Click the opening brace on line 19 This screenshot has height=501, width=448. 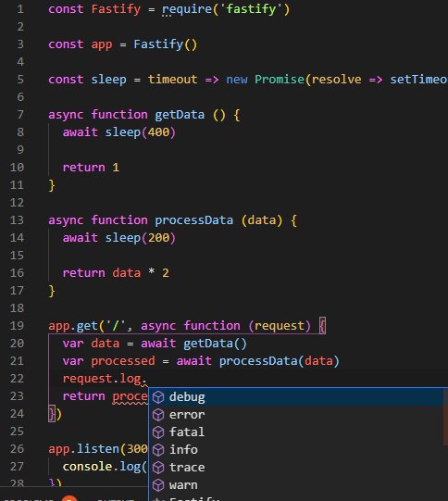coord(322,326)
